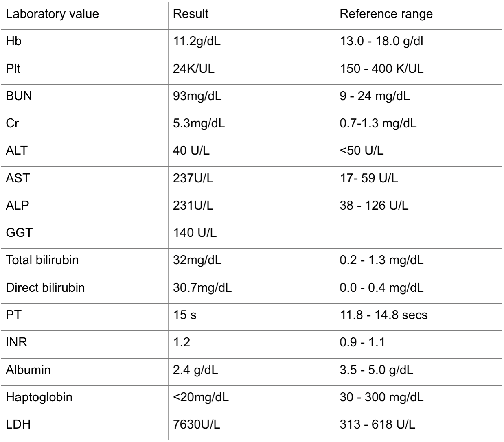Select the LDH reference range 313 - 618 U/L
The image size is (504, 442).
(377, 425)
